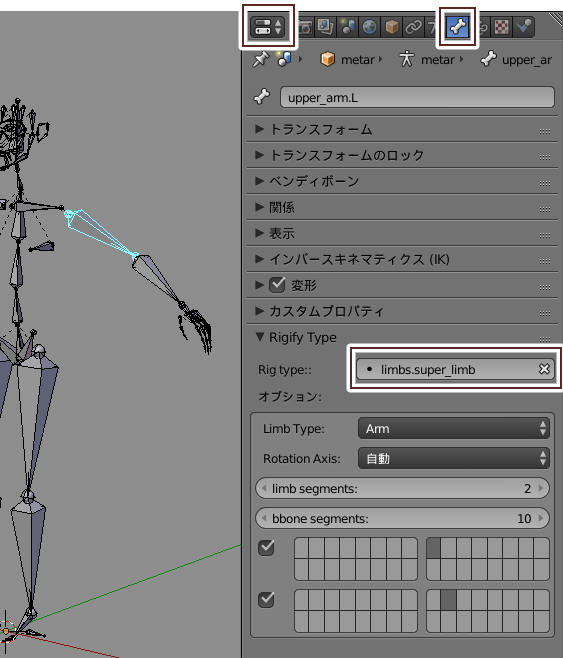The image size is (563, 658).
Task: Select the cyan highlighted upper arm bone
Action: tap(99, 232)
